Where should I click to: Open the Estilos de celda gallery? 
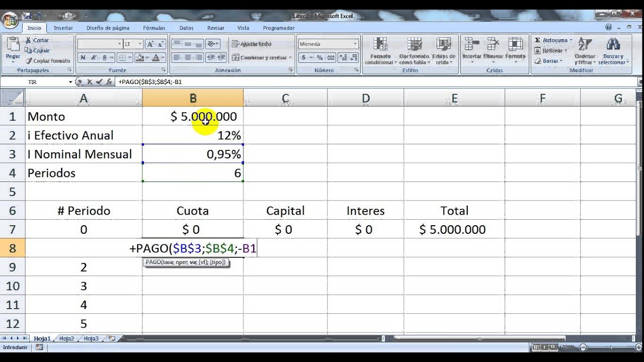tap(443, 51)
